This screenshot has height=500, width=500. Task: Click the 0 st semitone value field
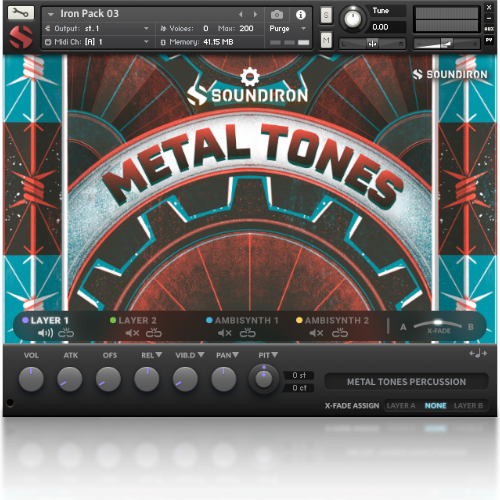click(x=299, y=375)
